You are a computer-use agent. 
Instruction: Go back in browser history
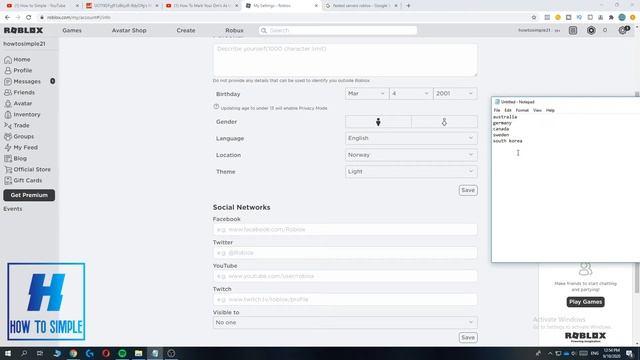point(7,18)
